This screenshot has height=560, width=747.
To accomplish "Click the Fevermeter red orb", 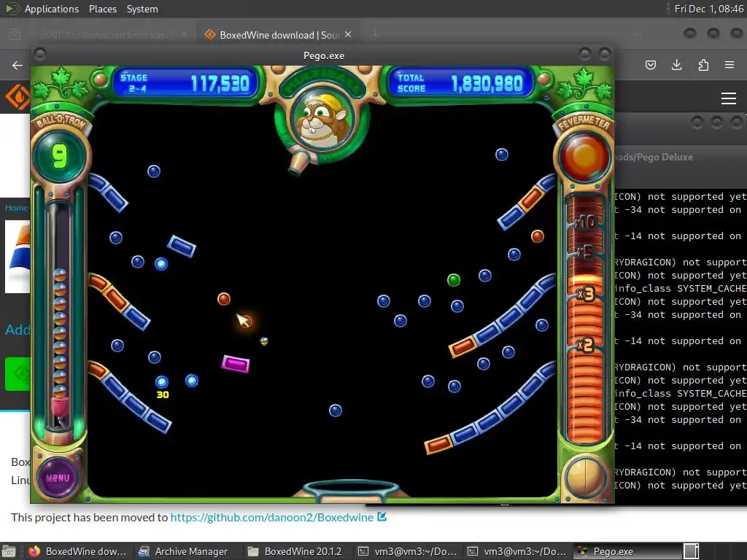I will (x=584, y=157).
